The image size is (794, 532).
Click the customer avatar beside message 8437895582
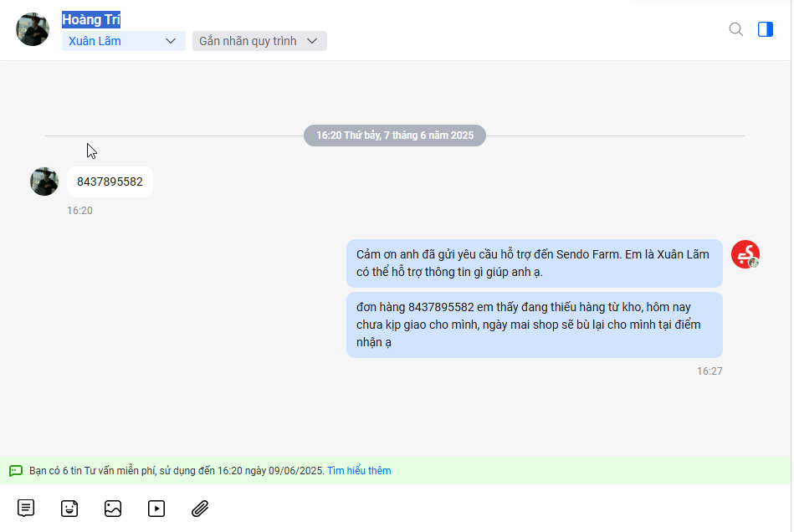click(x=44, y=182)
